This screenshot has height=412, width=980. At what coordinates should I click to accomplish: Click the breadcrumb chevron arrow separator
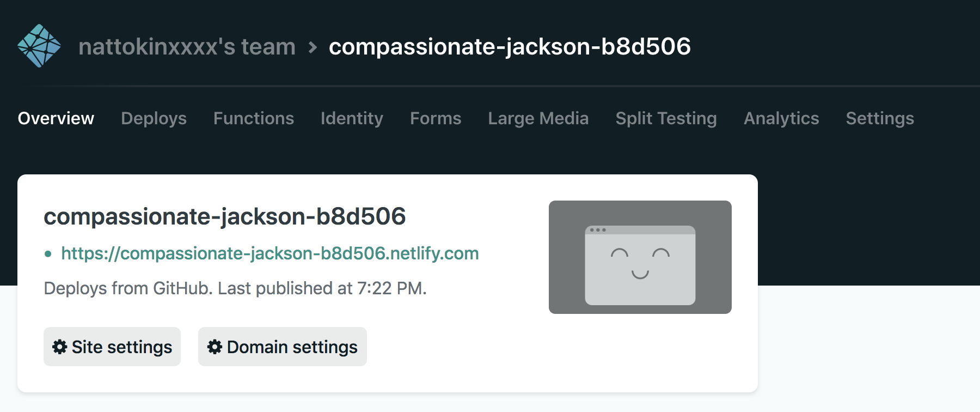(x=313, y=47)
